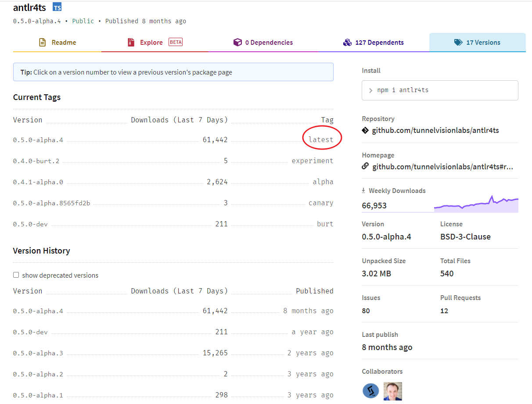The width and height of the screenshot is (532, 404).
Task: Open version 0.4.0-burt.2 under Current Tags
Action: click(x=36, y=161)
